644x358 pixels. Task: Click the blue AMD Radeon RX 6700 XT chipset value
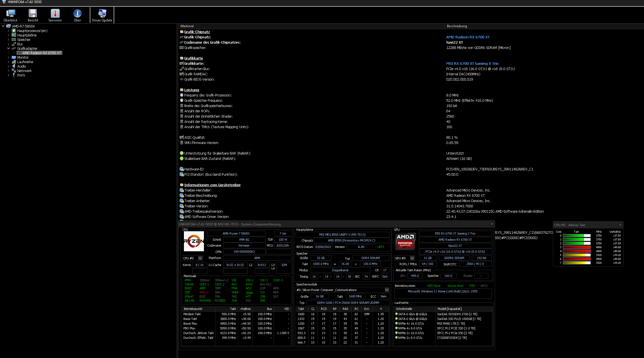point(468,37)
